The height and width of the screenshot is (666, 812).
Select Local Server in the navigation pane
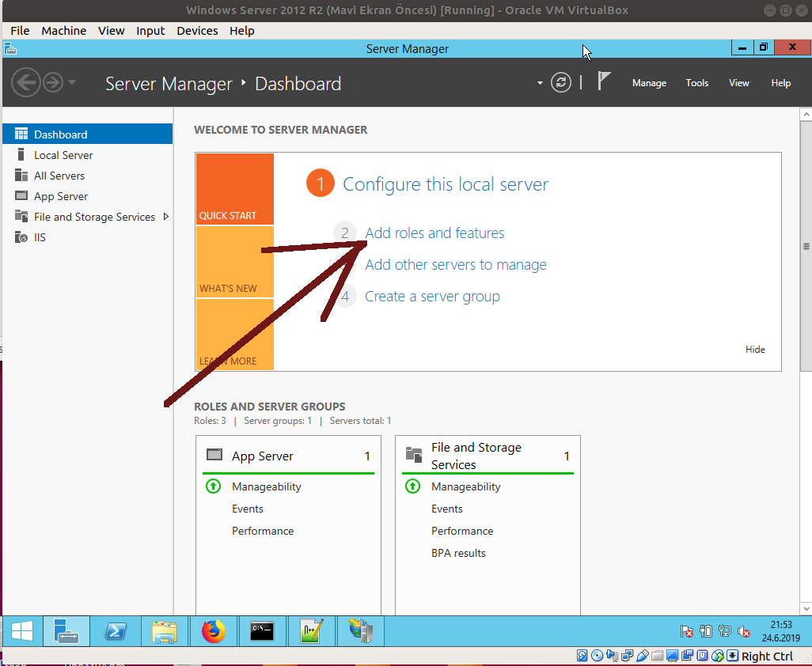[88, 155]
